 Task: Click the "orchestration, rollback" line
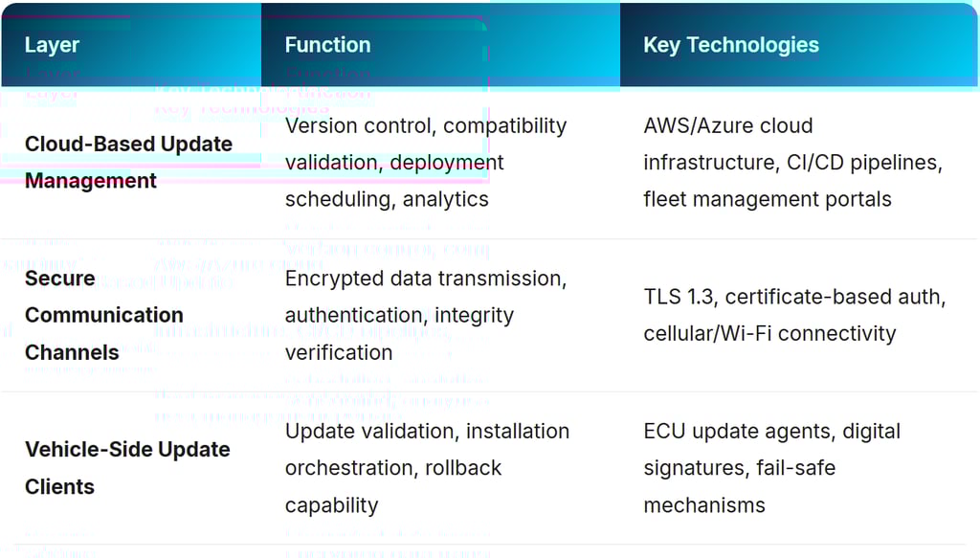pyautogui.click(x=392, y=468)
